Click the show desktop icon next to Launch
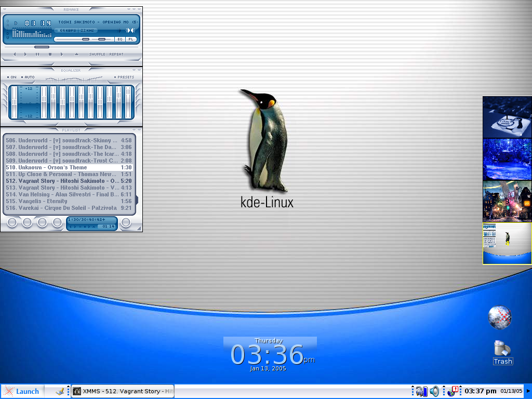Image resolution: width=532 pixels, height=399 pixels. [60, 392]
